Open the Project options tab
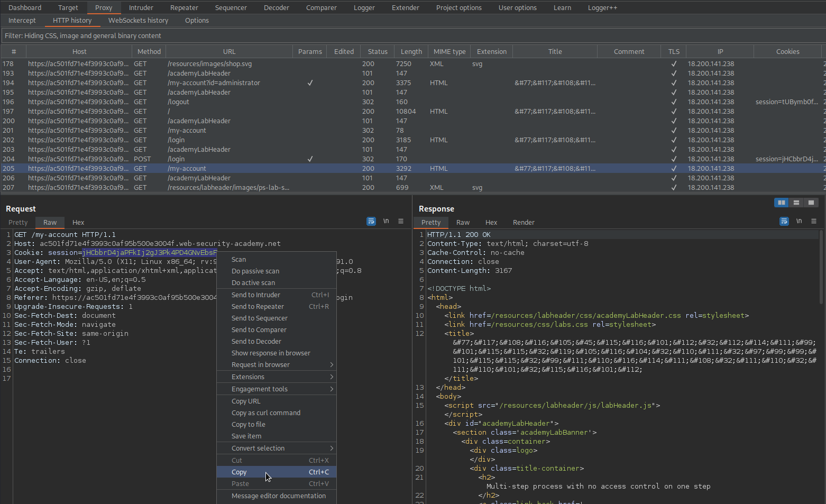This screenshot has width=826, height=504. (x=459, y=7)
